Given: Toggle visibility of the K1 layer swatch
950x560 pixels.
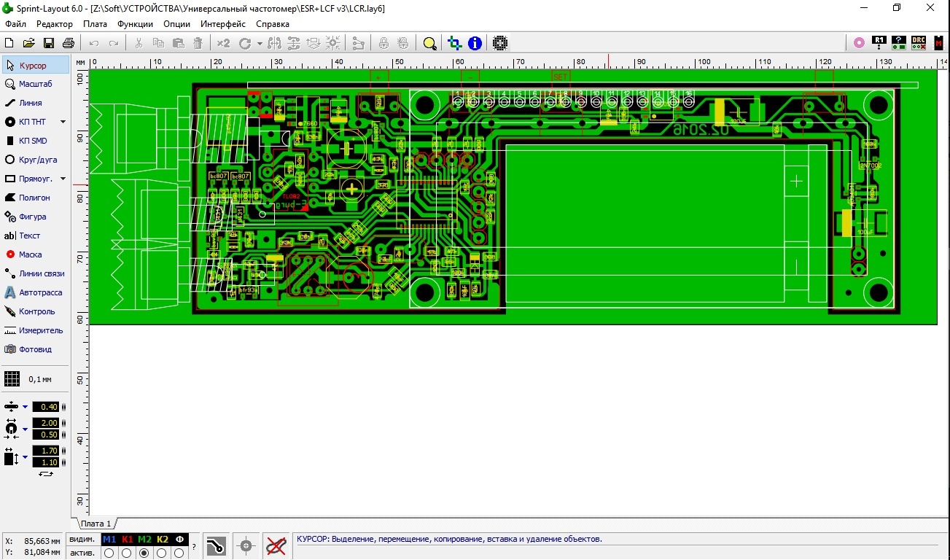Looking at the screenshot, I should coord(127,540).
